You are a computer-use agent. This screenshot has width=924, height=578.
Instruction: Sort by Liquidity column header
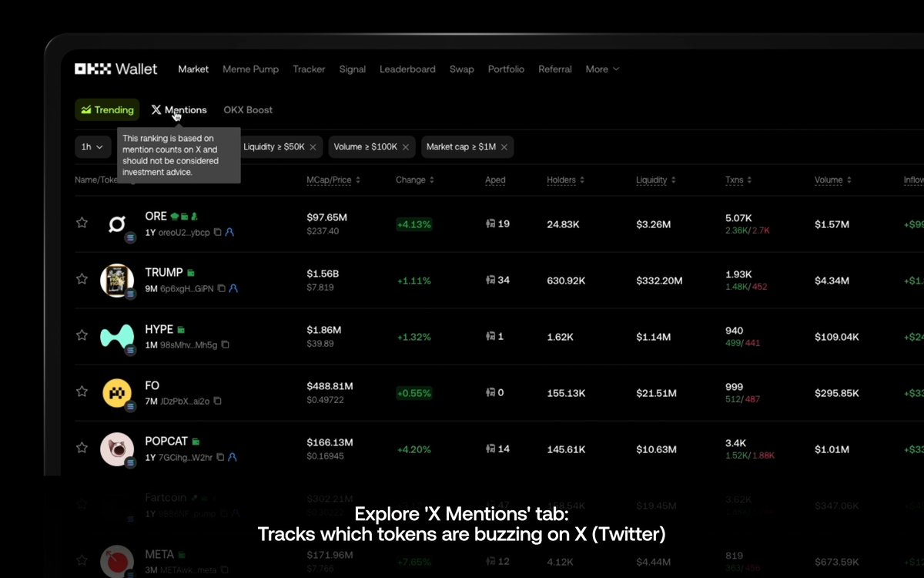656,180
